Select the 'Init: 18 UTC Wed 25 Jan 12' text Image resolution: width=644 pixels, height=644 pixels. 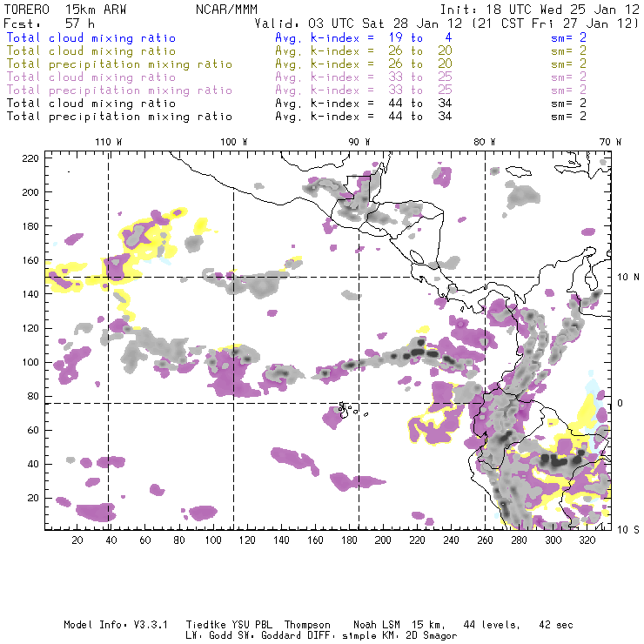point(540,10)
